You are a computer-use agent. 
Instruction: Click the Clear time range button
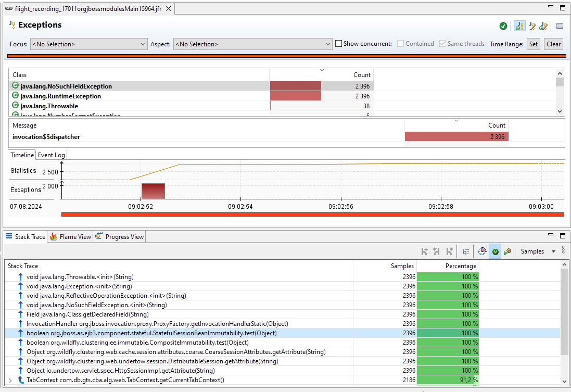tap(553, 44)
